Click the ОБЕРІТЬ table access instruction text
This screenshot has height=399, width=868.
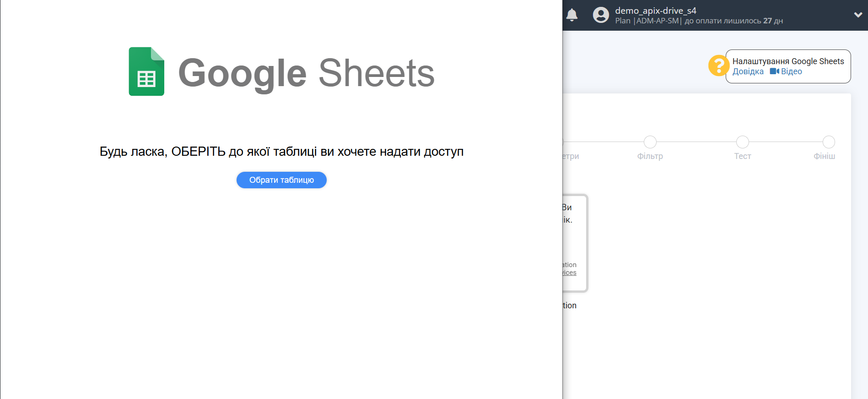point(281,152)
